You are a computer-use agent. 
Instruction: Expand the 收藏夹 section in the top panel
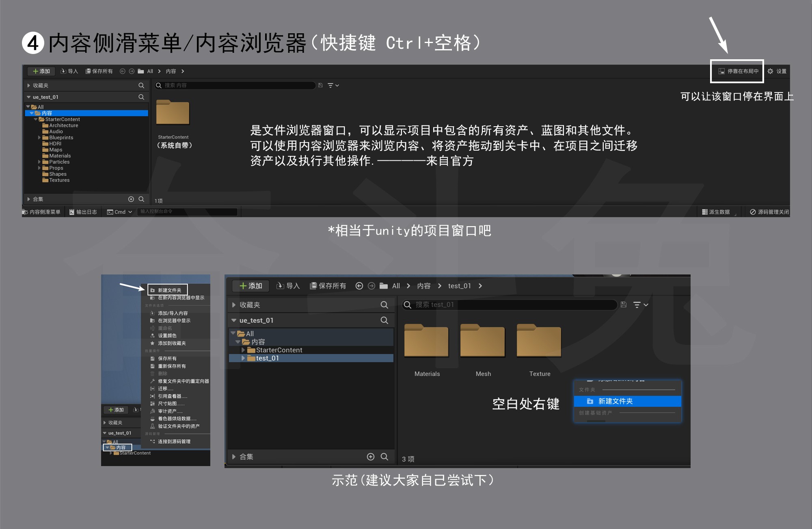click(x=28, y=86)
